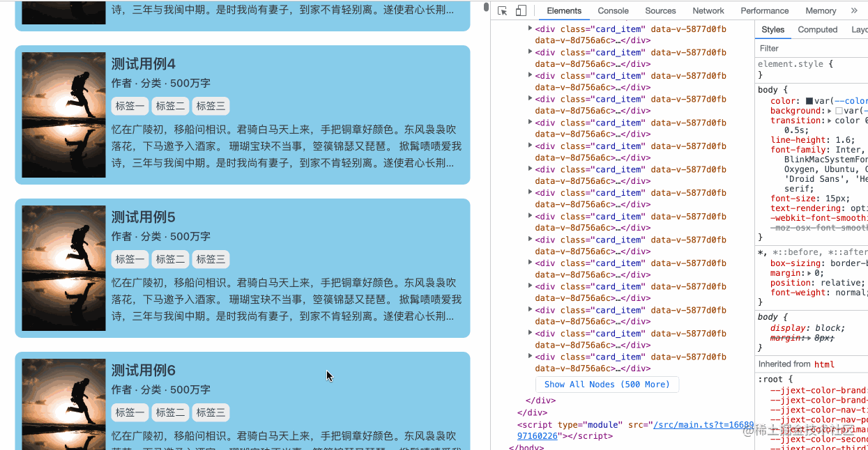Viewport: 868px width, 450px height.
Task: Click the color swatch next to color property
Action: pyautogui.click(x=809, y=100)
